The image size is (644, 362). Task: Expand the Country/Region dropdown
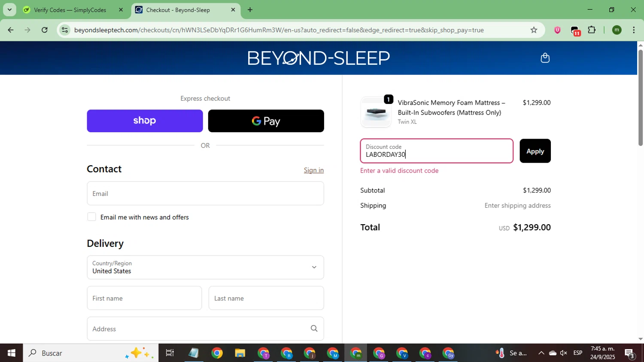click(205, 267)
